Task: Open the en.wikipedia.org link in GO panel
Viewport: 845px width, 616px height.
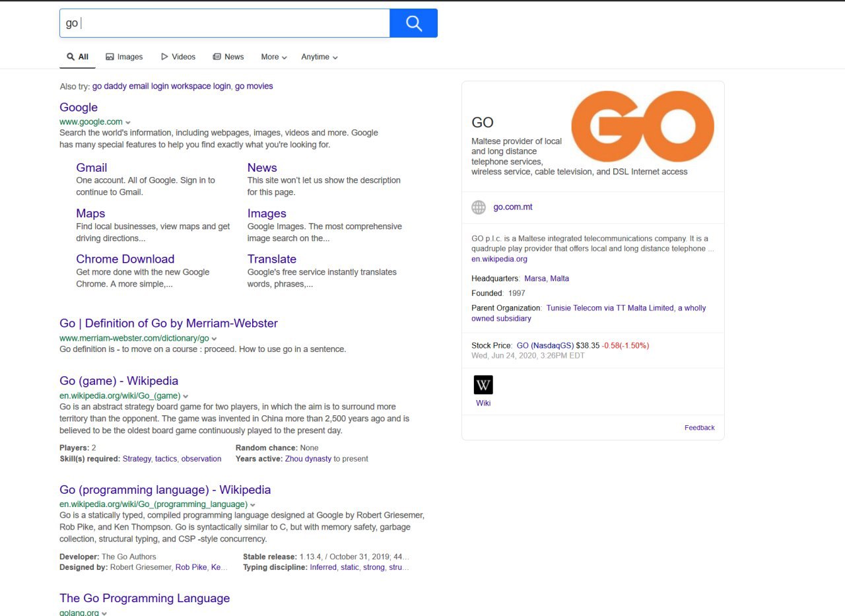Action: tap(499, 259)
